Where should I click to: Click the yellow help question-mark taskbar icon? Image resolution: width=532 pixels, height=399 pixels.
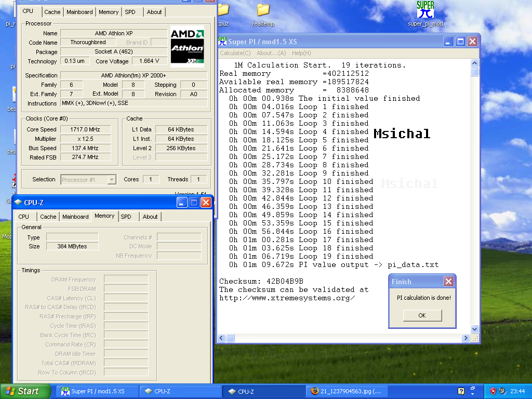[461, 391]
